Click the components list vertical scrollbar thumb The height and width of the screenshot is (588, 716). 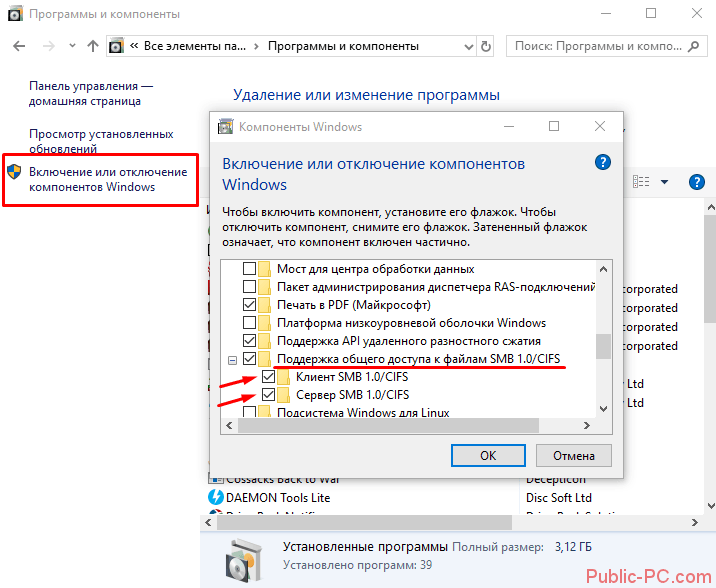point(603,346)
